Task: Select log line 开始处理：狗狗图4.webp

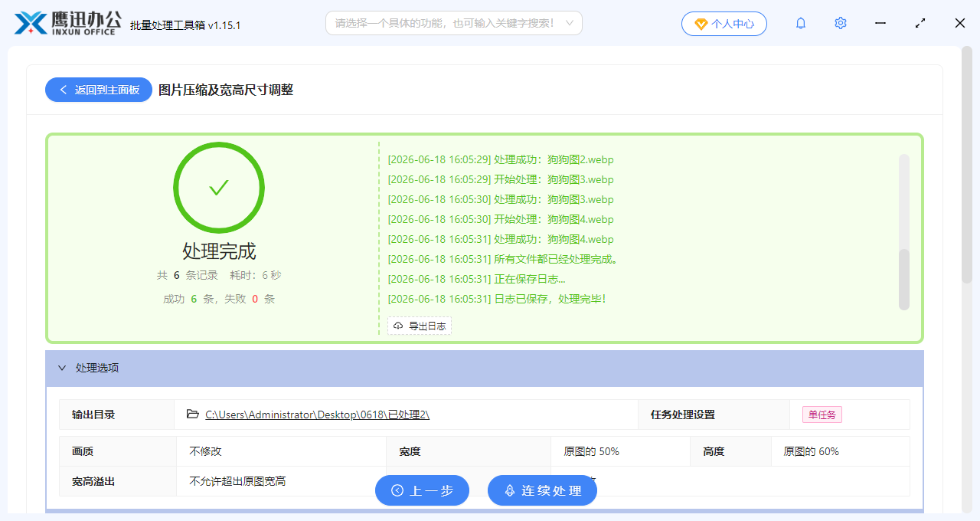Action: (x=501, y=220)
